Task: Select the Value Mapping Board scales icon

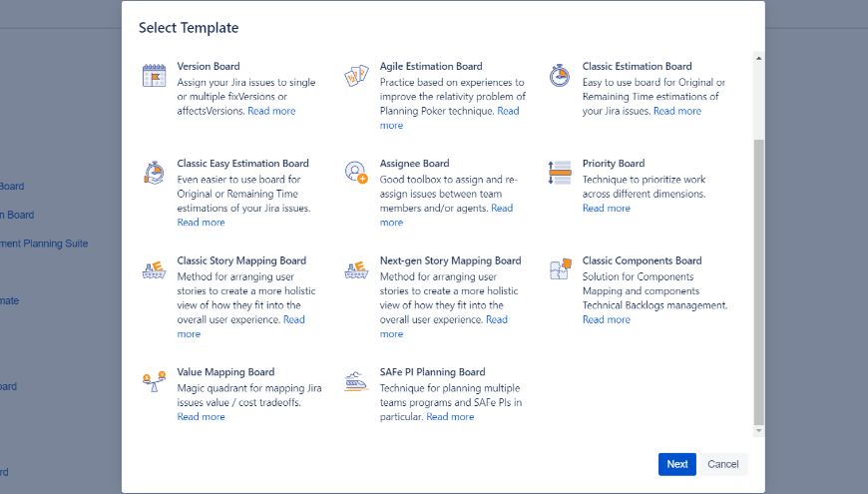Action: [154, 381]
